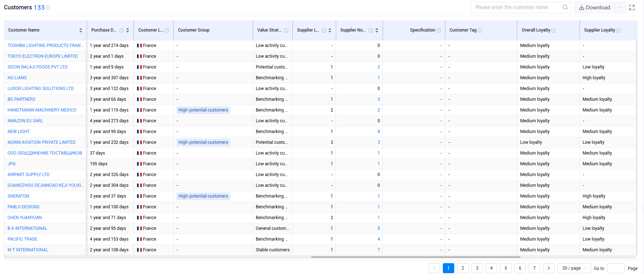Viewport: 644px width, 275px height.
Task: Open M T INTERNATIONAL customer link
Action: coord(28,250)
